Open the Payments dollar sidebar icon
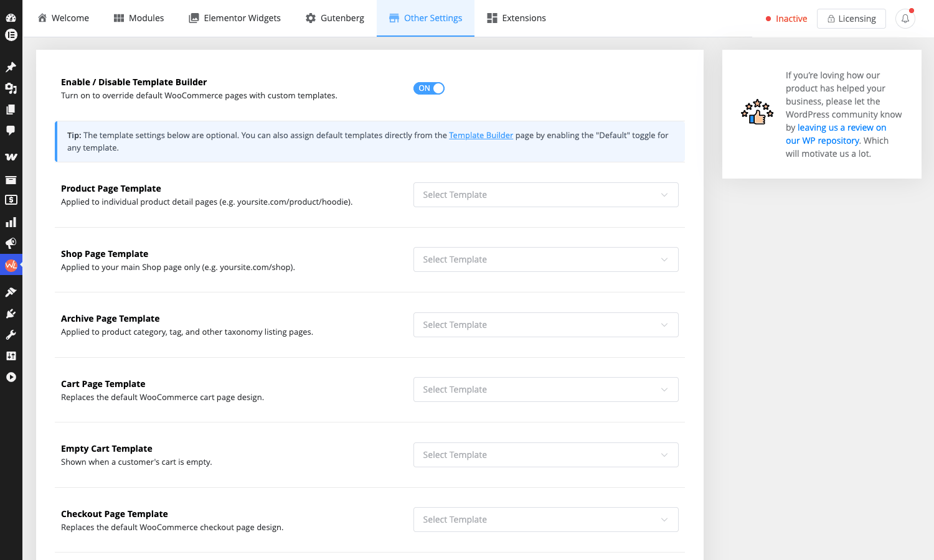Image resolution: width=934 pixels, height=560 pixels. tap(11, 200)
